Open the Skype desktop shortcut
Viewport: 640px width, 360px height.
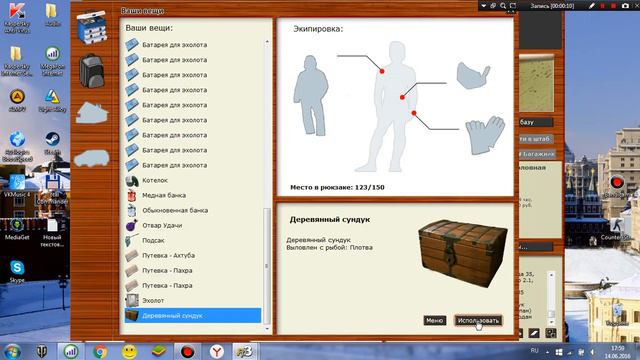(17, 271)
